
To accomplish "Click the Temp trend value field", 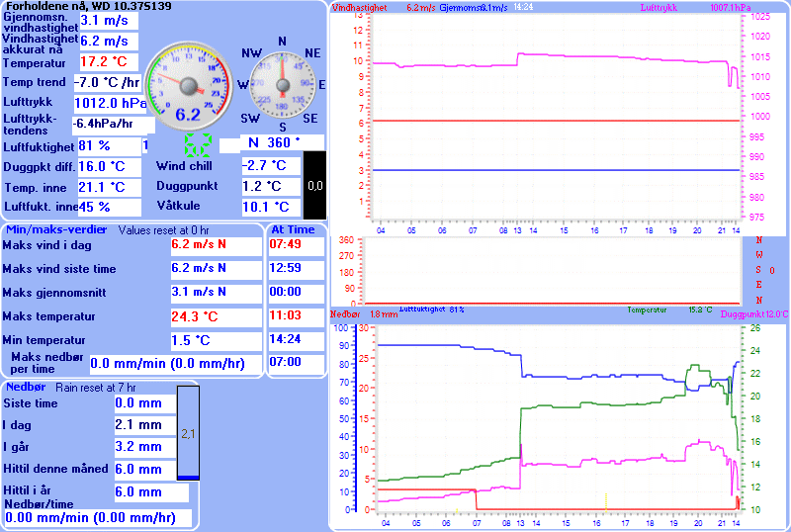I will click(x=107, y=82).
